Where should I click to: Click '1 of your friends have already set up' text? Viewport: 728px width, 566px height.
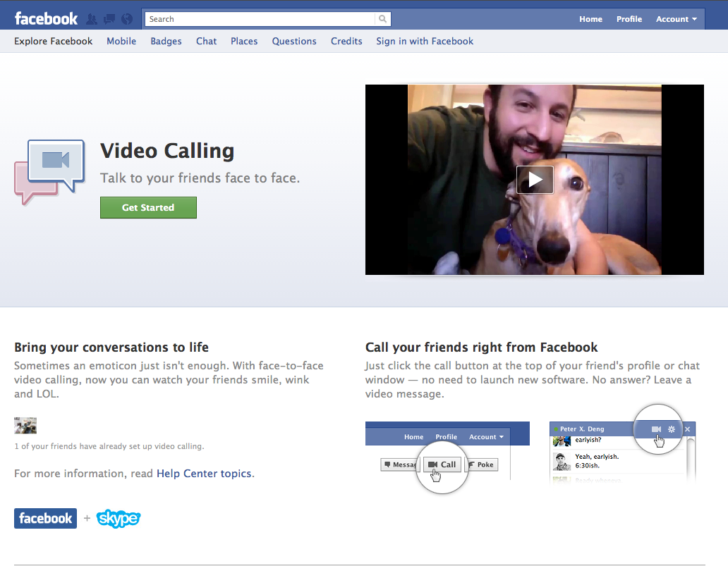(109, 446)
